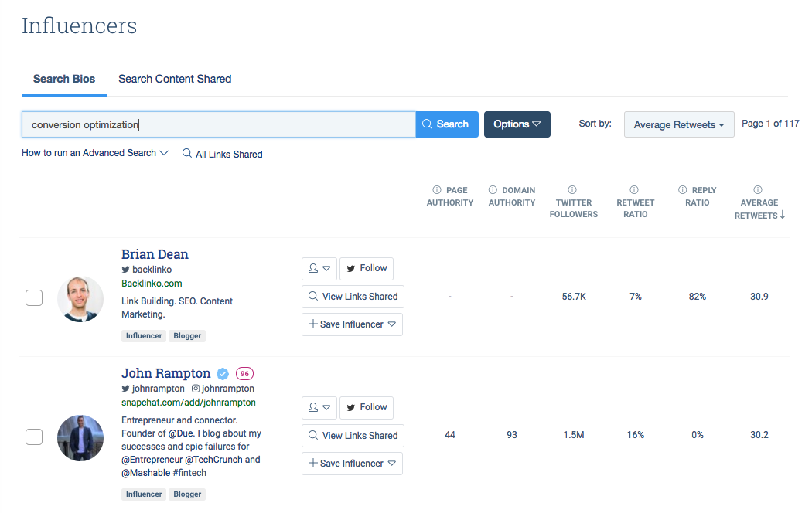Click John Rampton's Blogger tag
The height and width of the screenshot is (513, 812).
coord(187,494)
